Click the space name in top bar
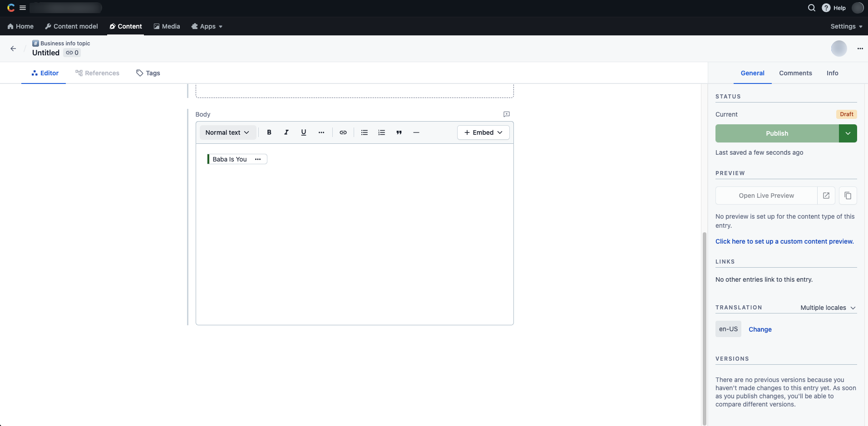Screen dimensions: 868x426 (66, 8)
